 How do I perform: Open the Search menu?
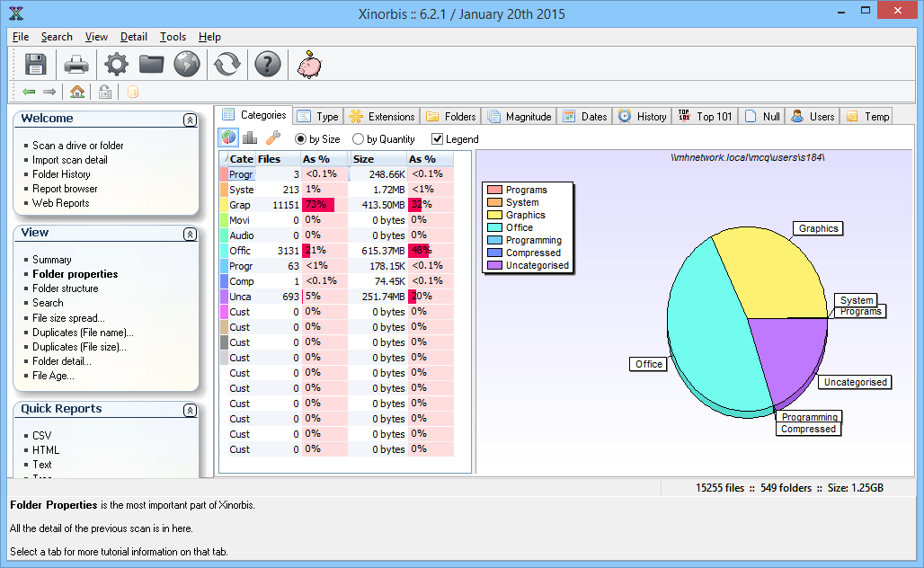click(x=57, y=37)
